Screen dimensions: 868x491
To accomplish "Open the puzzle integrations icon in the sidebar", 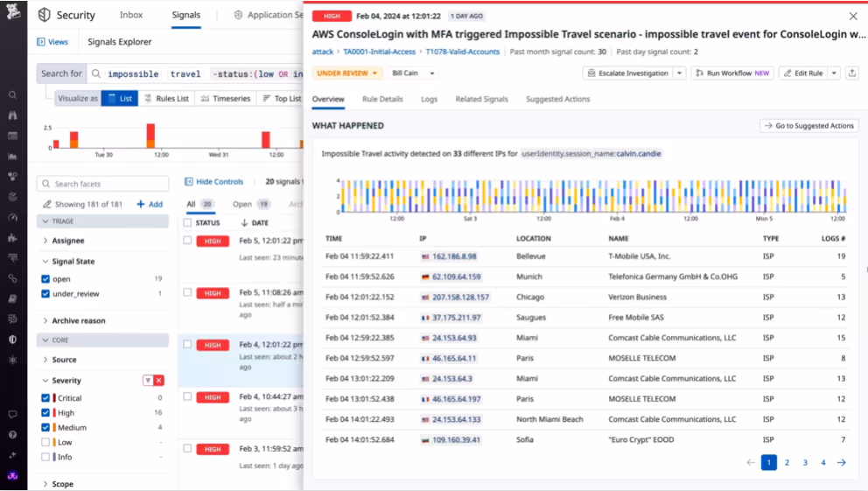I will (13, 238).
